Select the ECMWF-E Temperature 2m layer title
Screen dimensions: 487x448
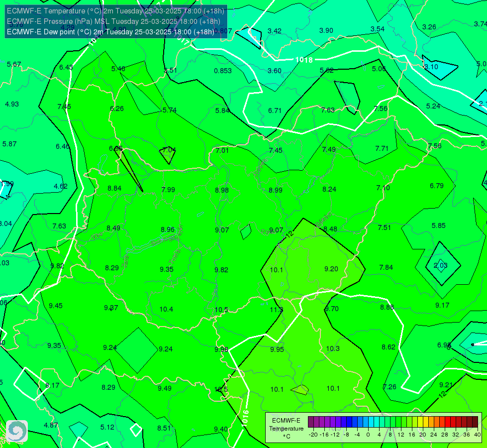[x=115, y=11]
